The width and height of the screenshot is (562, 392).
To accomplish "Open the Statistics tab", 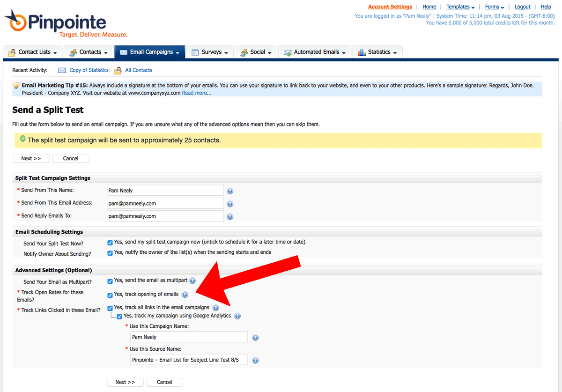I will [x=377, y=52].
